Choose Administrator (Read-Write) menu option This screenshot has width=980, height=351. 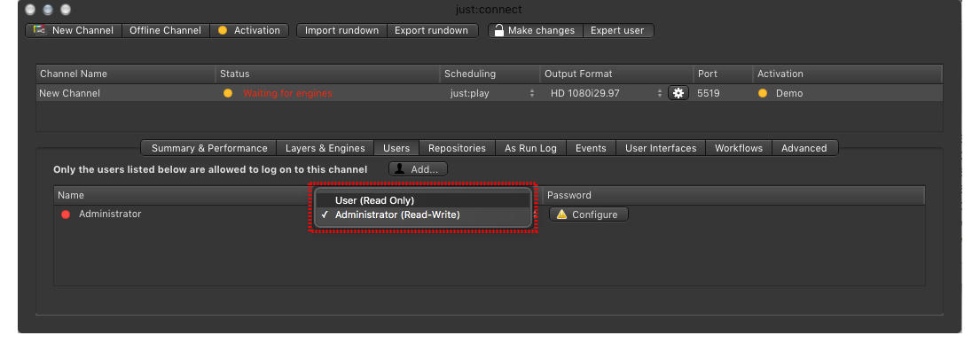click(x=423, y=214)
